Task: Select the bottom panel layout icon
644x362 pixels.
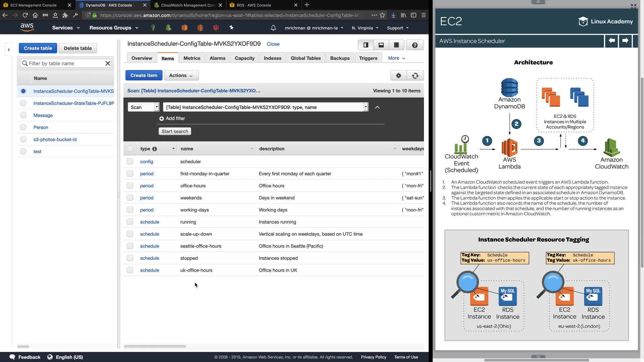Action: click(x=381, y=45)
